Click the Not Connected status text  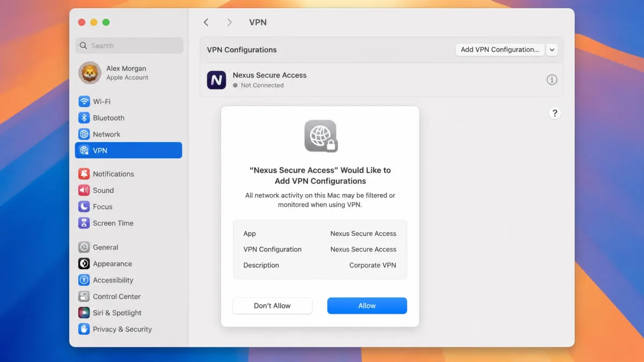262,85
